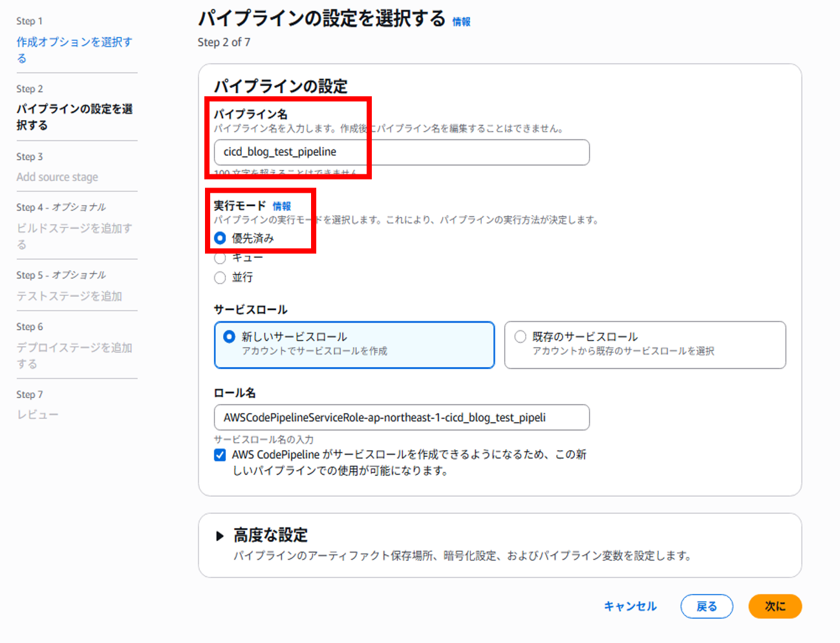Click ビルドステージを追加する step

[x=74, y=236]
